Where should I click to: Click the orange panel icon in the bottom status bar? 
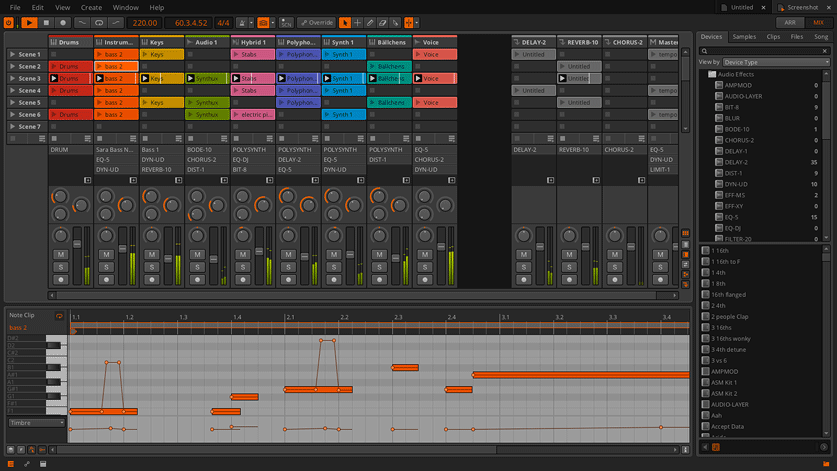pos(11,464)
